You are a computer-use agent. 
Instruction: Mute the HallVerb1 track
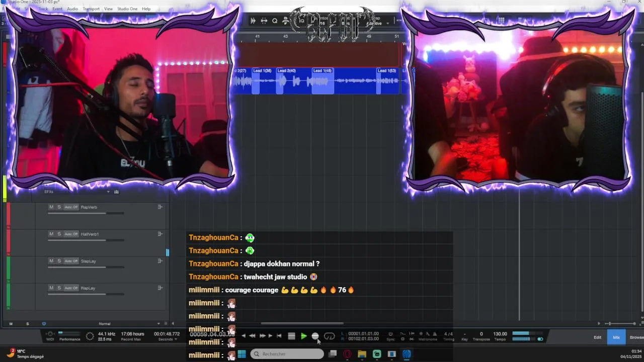[51, 234]
